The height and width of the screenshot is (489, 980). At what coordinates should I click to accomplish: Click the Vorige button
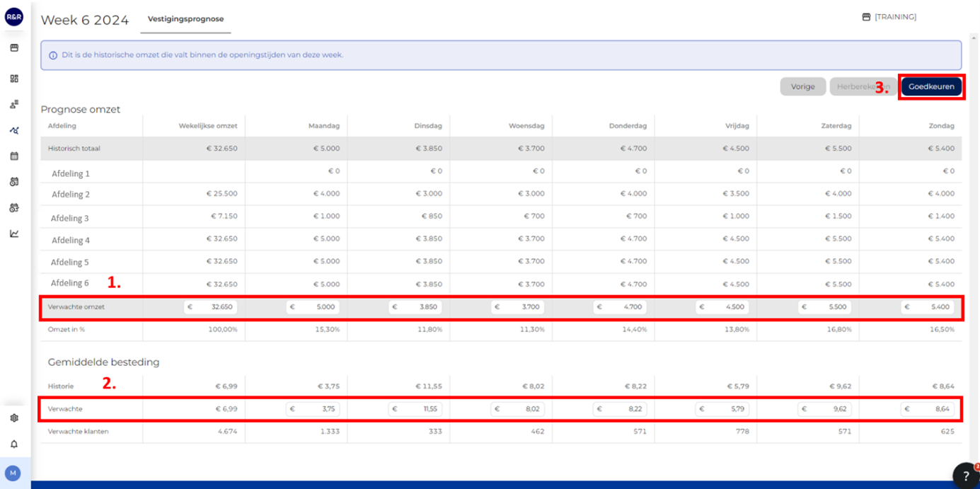point(803,87)
